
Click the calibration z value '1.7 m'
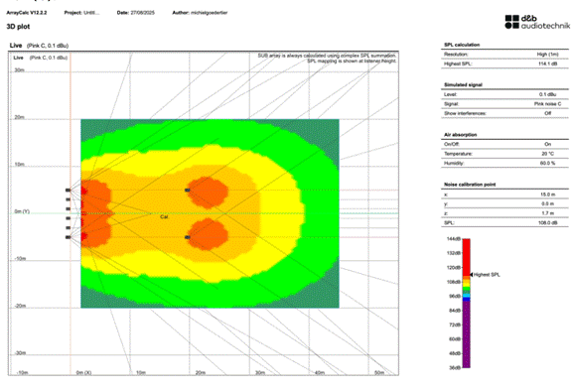coord(547,213)
